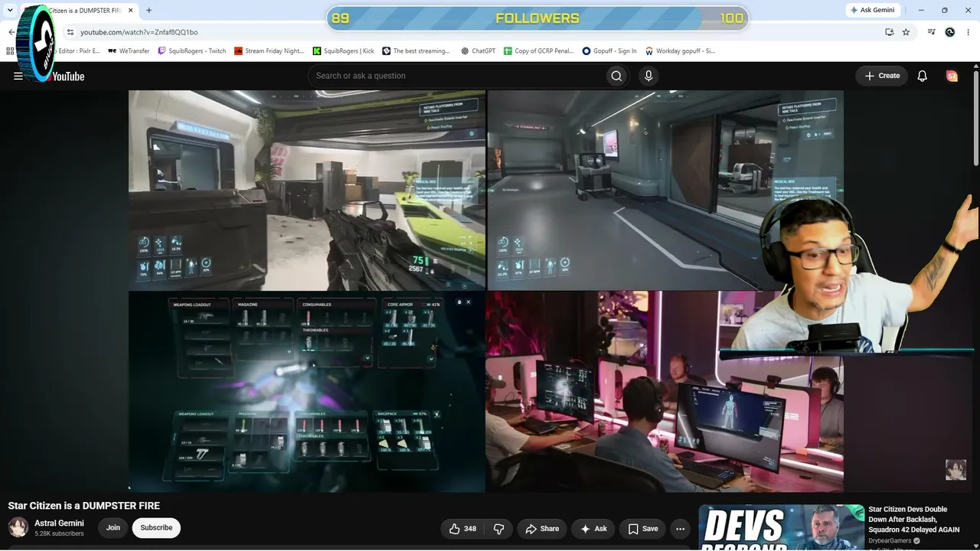Screen dimensions: 980x551
Task: Click the search magnifier button
Action: [x=616, y=76]
